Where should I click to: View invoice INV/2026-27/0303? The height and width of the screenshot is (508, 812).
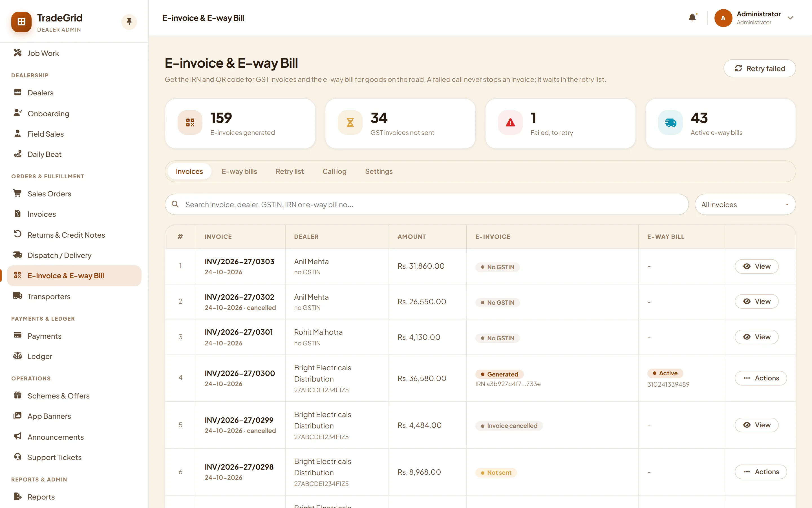[x=756, y=266]
